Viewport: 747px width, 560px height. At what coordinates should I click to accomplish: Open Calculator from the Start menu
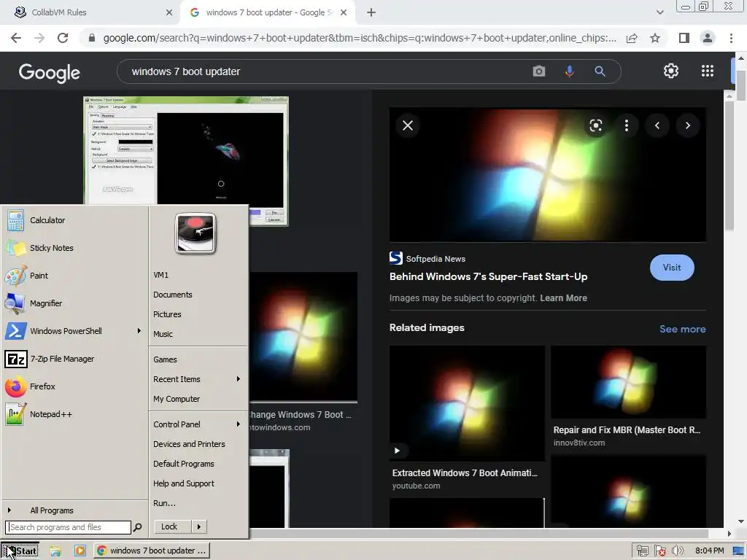[x=74, y=220]
